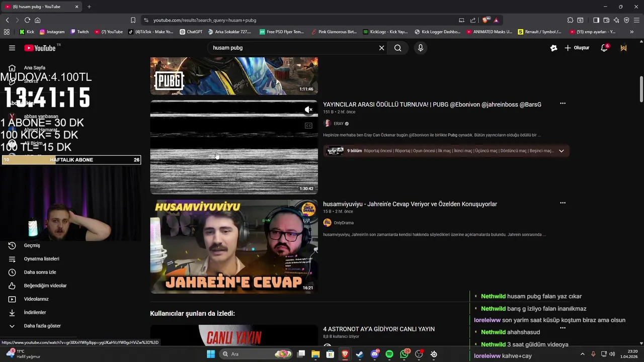Open Geçmiş in the sidebar
Screen dimensions: 644x362
(x=31, y=245)
